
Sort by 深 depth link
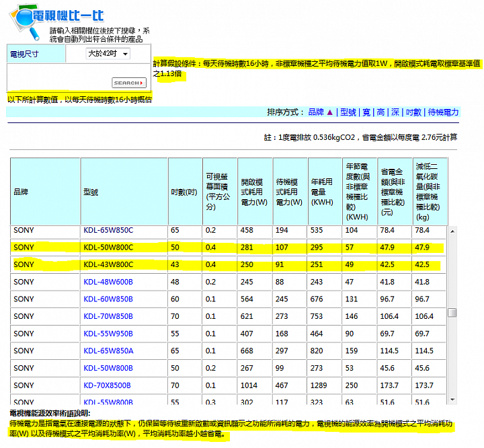395,112
